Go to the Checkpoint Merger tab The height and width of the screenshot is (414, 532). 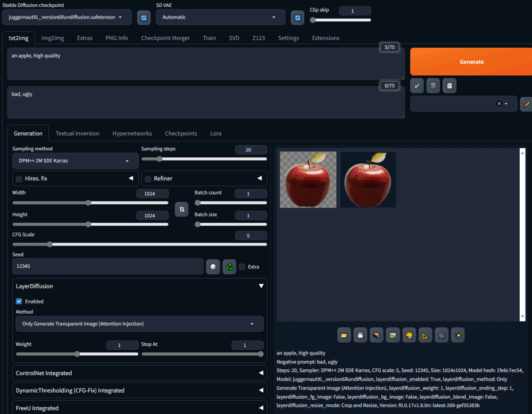(165, 38)
